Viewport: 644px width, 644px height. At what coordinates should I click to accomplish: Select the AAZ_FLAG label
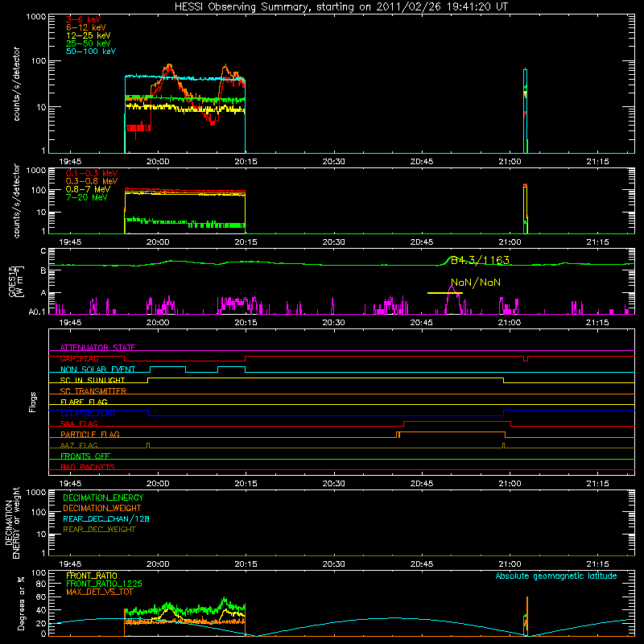tap(79, 446)
